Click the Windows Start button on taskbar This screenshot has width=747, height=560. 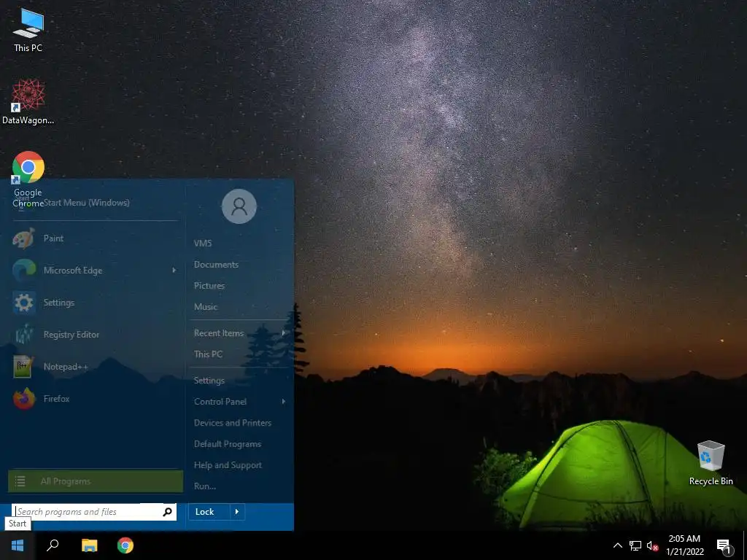18,545
